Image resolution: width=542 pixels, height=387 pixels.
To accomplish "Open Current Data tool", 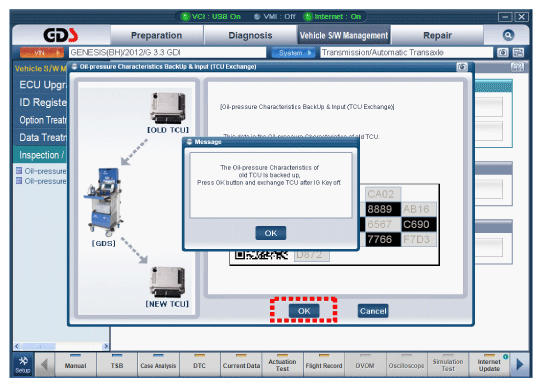I will click(241, 365).
